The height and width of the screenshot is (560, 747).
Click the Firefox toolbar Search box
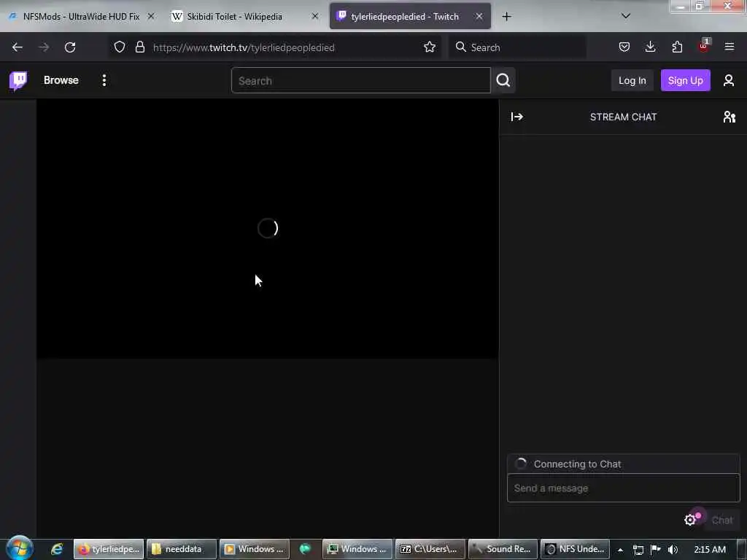[517, 47]
